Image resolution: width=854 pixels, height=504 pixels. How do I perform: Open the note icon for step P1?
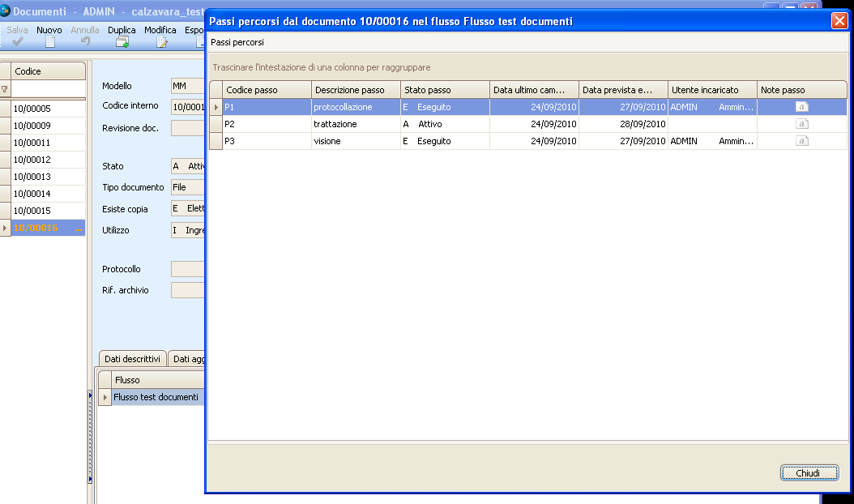click(801, 107)
